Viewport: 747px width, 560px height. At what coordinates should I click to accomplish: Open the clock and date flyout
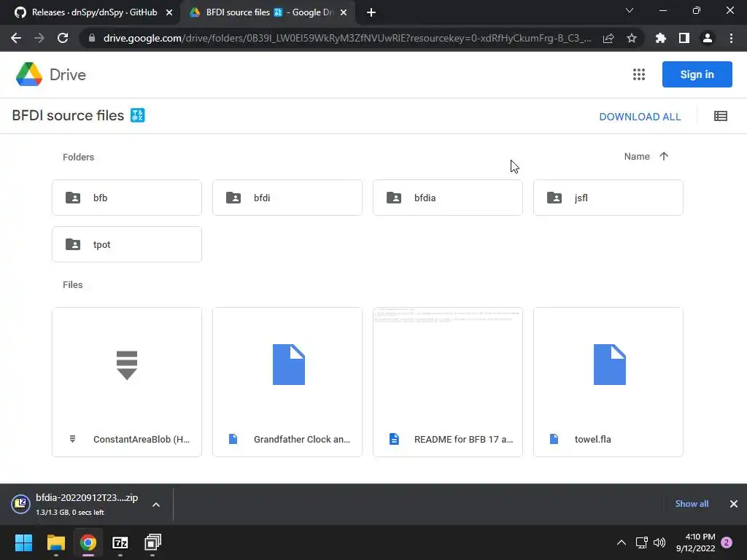click(695, 542)
